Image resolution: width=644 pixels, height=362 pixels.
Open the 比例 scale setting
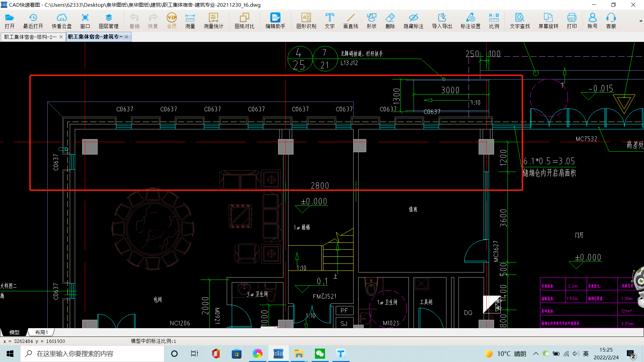494,21
